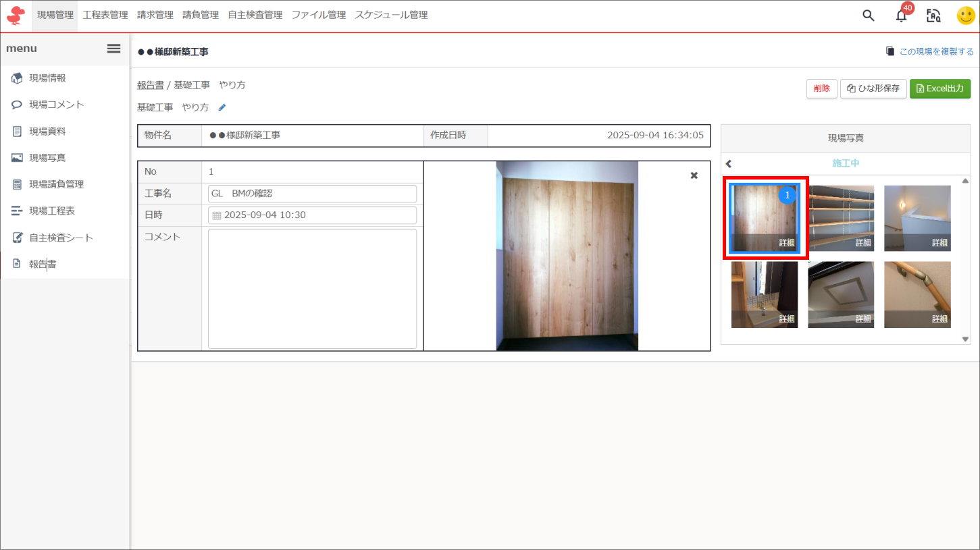Select the wooden handrail photo thumbnail
The width and height of the screenshot is (980, 550).
[917, 294]
